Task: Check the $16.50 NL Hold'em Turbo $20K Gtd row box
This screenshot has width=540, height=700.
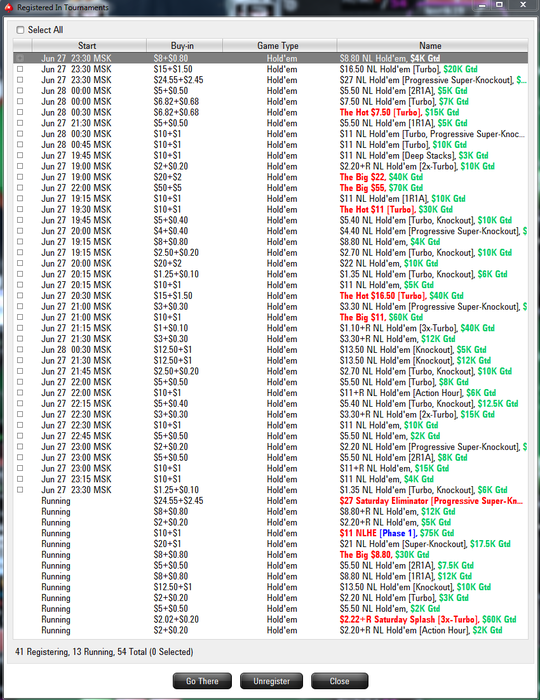Action: click(20, 69)
